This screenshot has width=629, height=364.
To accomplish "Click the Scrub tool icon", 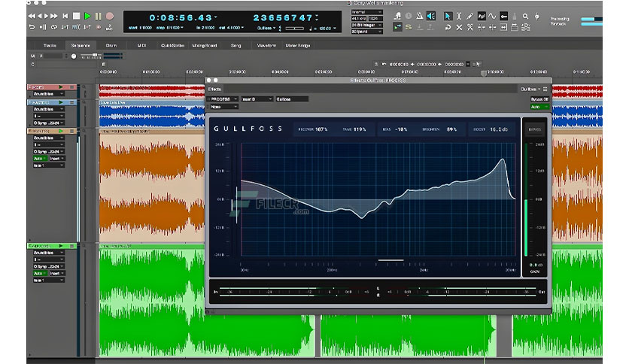I will click(x=536, y=16).
